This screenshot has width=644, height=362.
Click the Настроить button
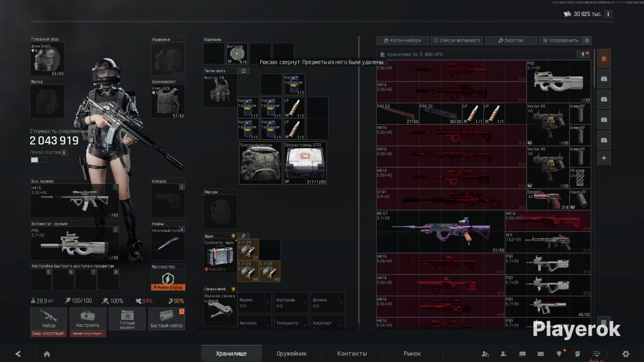coord(88,319)
